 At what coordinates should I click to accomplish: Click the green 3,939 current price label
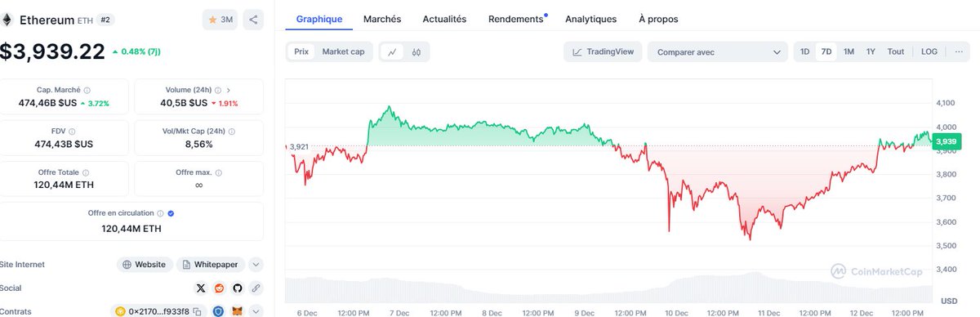(947, 142)
